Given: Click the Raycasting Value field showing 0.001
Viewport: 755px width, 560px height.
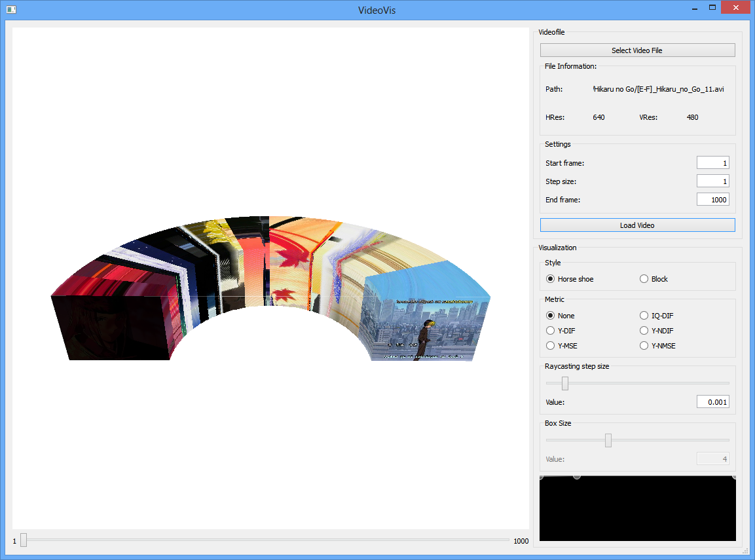Looking at the screenshot, I should [712, 401].
